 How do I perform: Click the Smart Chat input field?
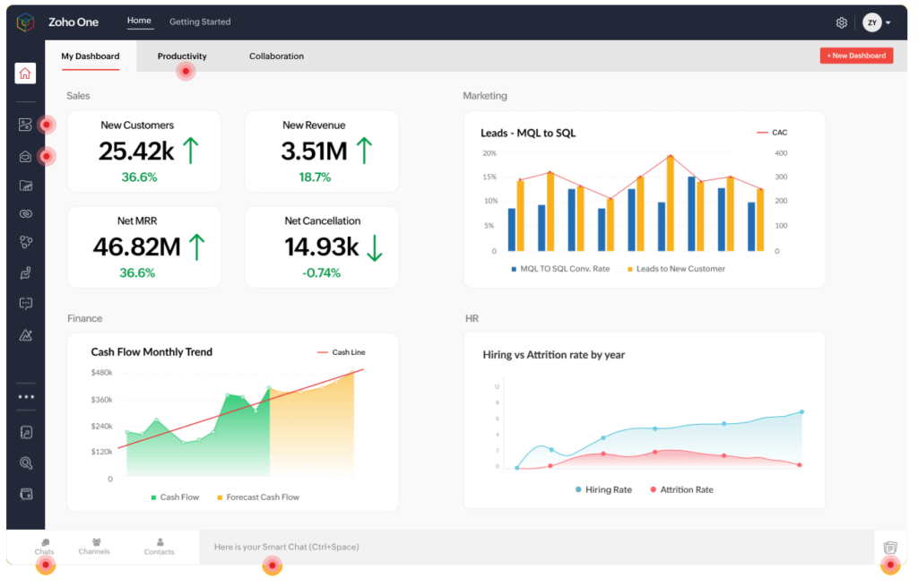point(359,546)
